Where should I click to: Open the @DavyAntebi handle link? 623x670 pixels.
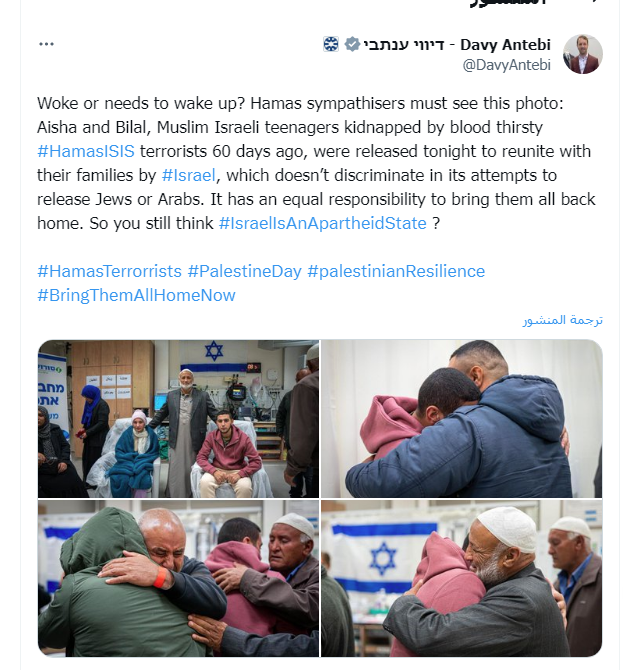click(x=507, y=65)
